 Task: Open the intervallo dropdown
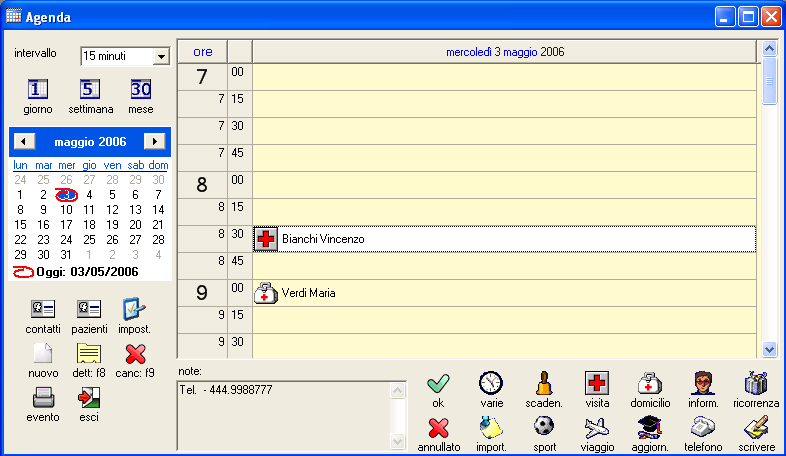tap(161, 57)
